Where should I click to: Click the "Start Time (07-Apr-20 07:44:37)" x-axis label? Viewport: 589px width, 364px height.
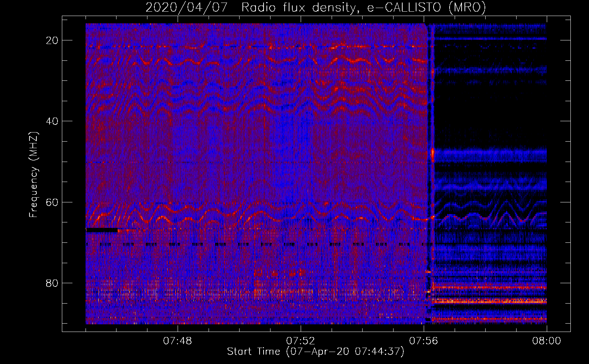[316, 352]
